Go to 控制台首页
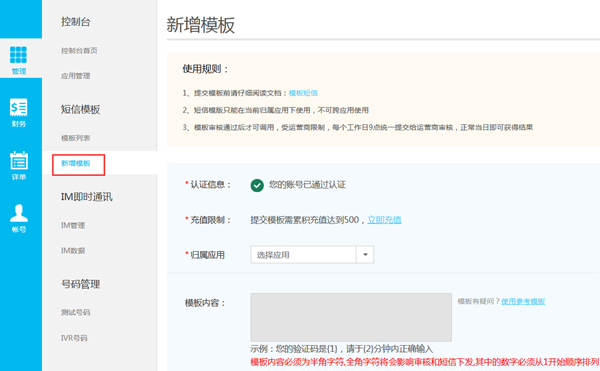This screenshot has height=371, width=600. point(79,50)
